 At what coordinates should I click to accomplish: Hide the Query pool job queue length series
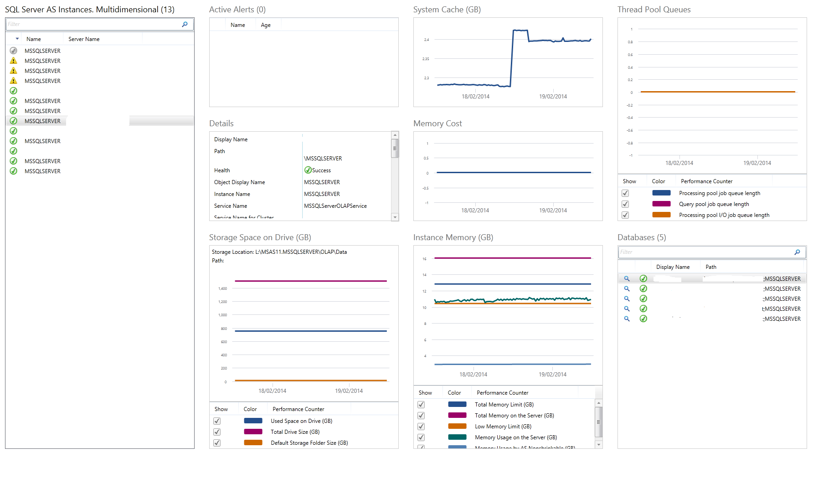625,204
